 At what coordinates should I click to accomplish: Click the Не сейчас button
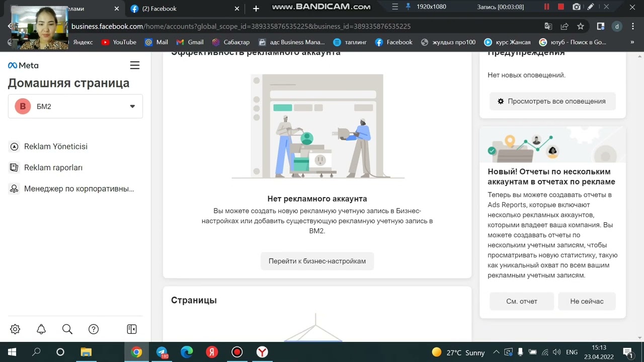click(587, 301)
